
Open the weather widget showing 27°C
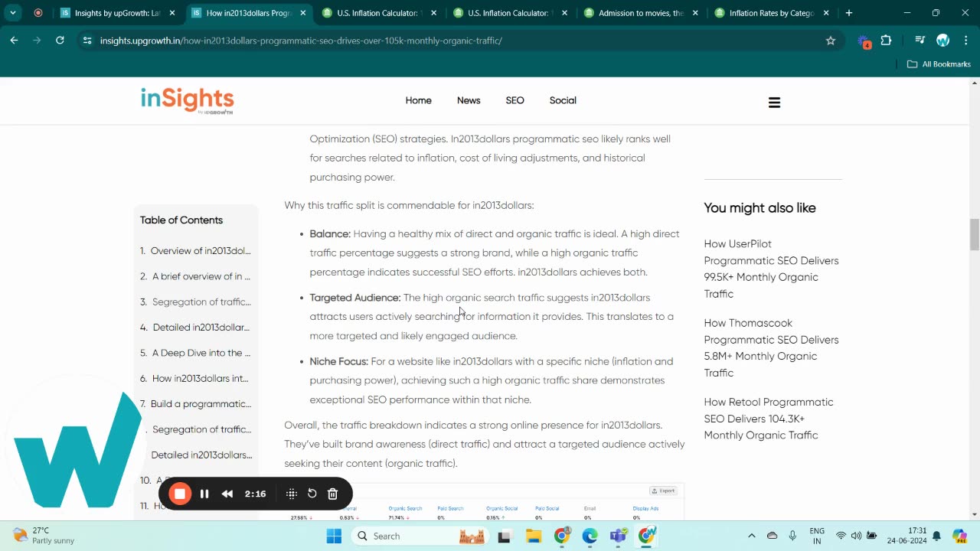(x=44, y=536)
